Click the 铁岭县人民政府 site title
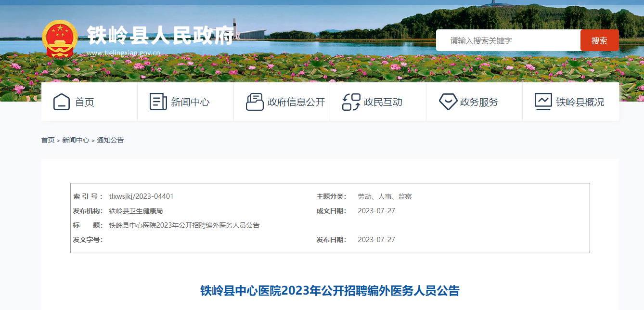The width and height of the screenshot is (644, 310). [160, 35]
